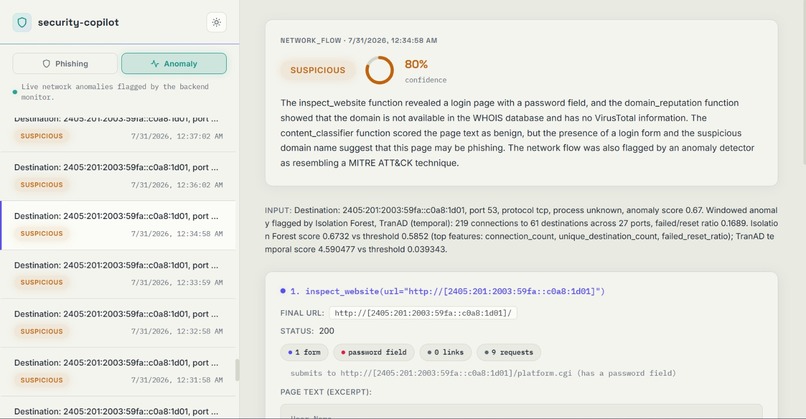Click the security-copilot shield logo

(x=22, y=23)
